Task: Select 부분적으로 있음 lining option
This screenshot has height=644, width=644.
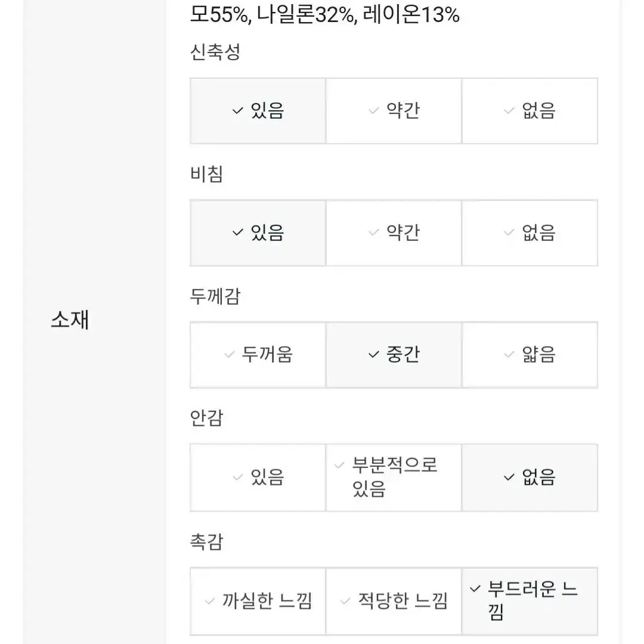Action: click(x=394, y=478)
